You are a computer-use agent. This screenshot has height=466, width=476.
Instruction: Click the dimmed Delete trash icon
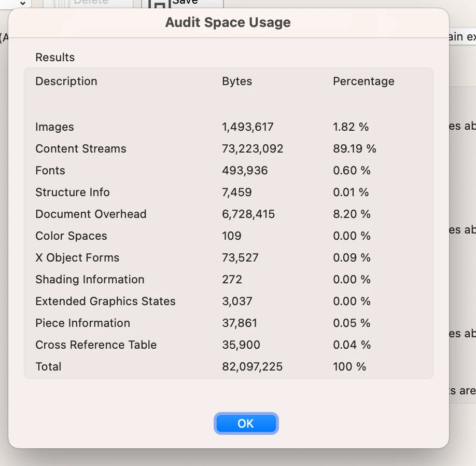tap(62, 4)
